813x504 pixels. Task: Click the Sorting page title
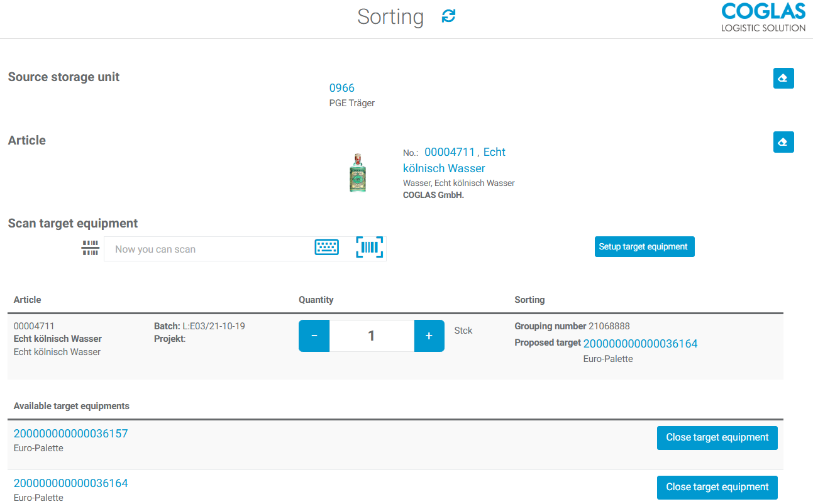[390, 17]
